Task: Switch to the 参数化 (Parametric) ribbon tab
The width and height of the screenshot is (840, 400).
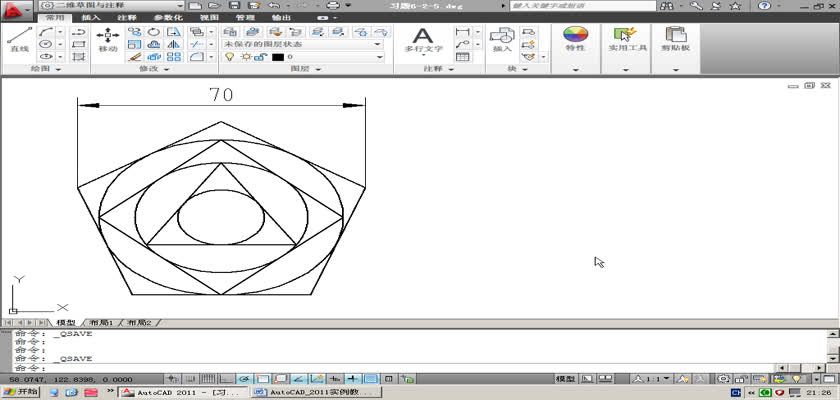Action: pos(168,18)
